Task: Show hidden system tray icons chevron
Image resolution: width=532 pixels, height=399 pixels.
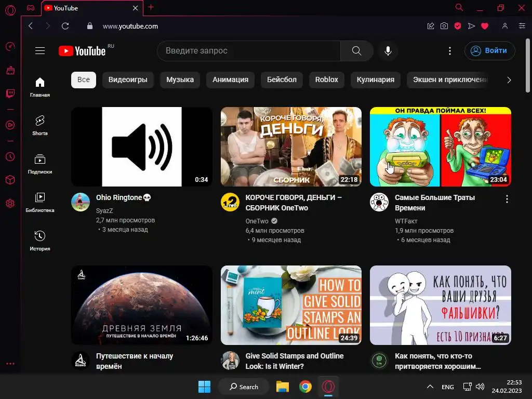Action: click(x=430, y=387)
